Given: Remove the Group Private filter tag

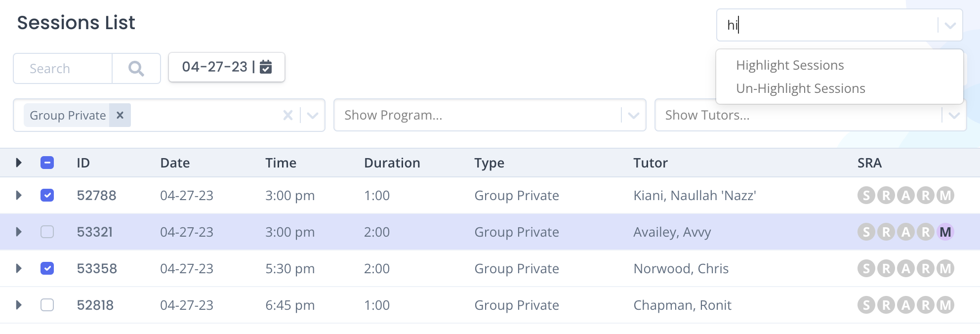Looking at the screenshot, I should click(120, 115).
